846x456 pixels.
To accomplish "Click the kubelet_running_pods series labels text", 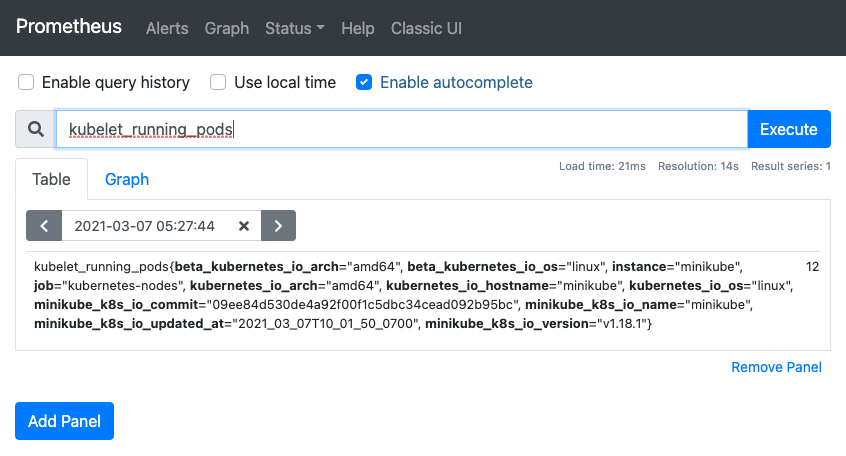I will pyautogui.click(x=413, y=295).
